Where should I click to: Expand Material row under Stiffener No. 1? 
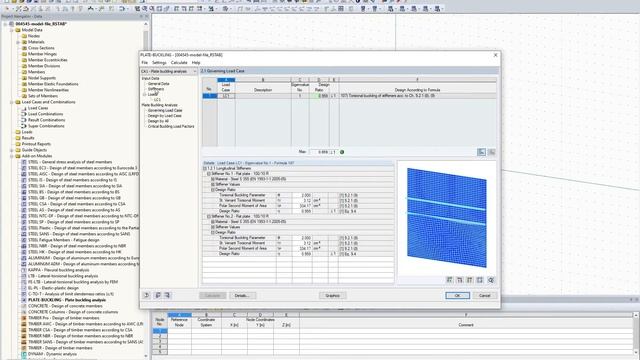[x=213, y=179]
